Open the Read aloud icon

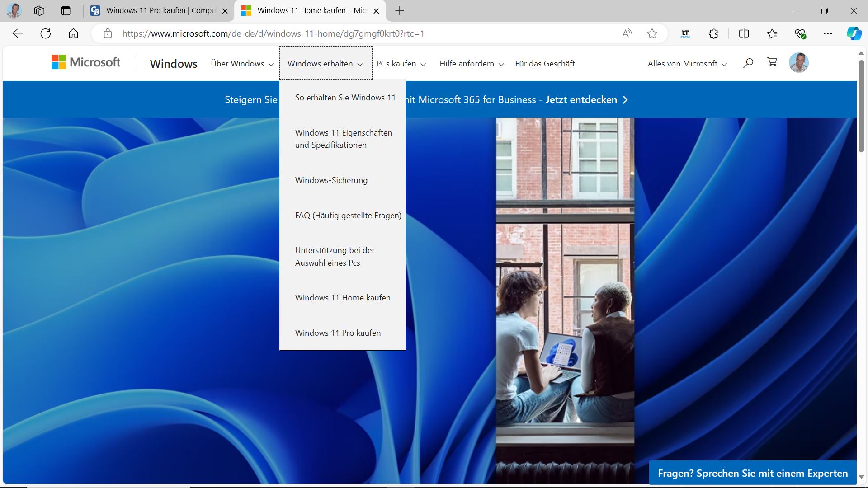coord(627,33)
